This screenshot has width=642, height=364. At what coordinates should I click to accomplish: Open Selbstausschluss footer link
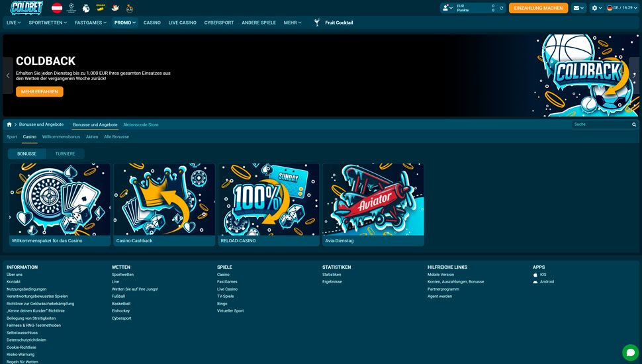22,333
